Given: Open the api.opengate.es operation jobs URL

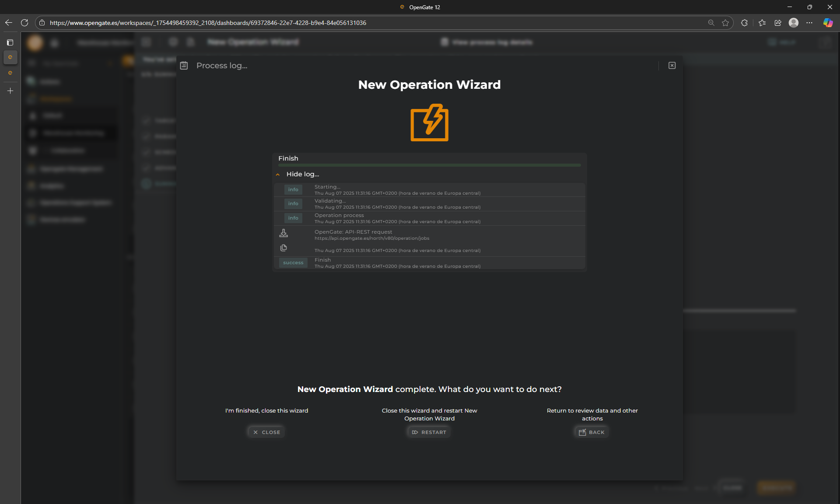Looking at the screenshot, I should coord(371,238).
